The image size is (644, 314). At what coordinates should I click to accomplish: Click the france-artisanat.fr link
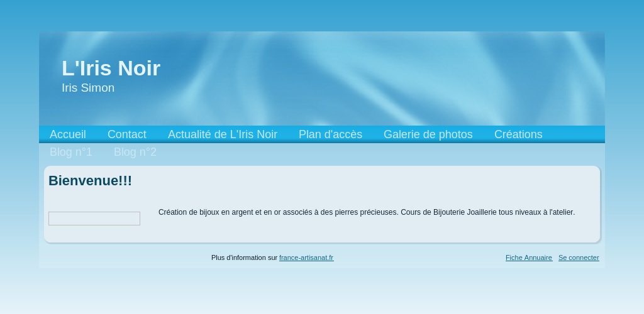point(306,258)
